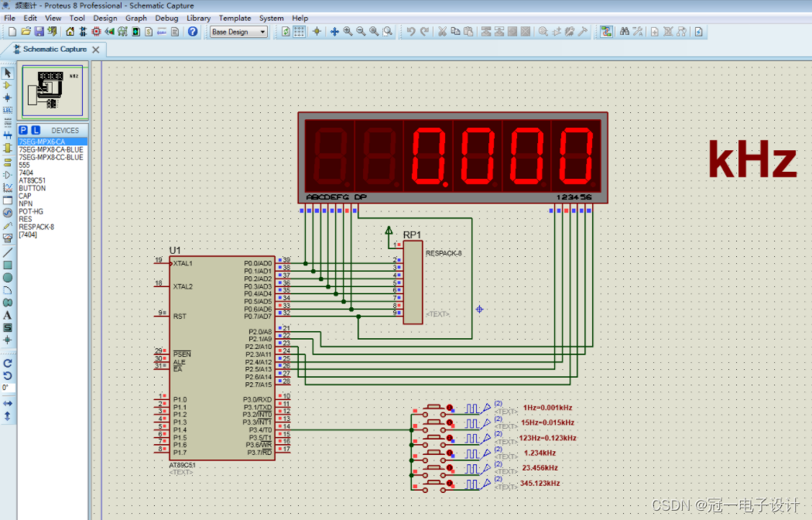
Task: Open the Help question mark icon
Action: tap(193, 32)
